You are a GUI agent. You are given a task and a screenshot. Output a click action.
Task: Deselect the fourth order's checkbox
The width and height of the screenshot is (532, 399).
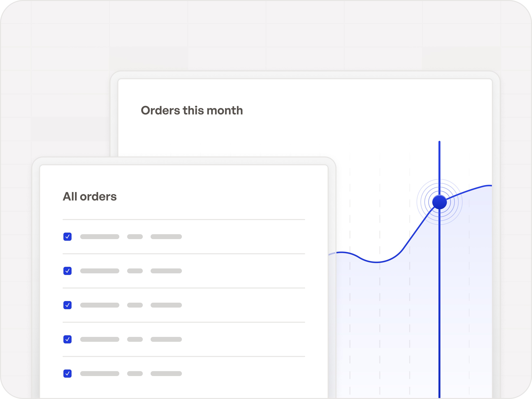pos(68,339)
